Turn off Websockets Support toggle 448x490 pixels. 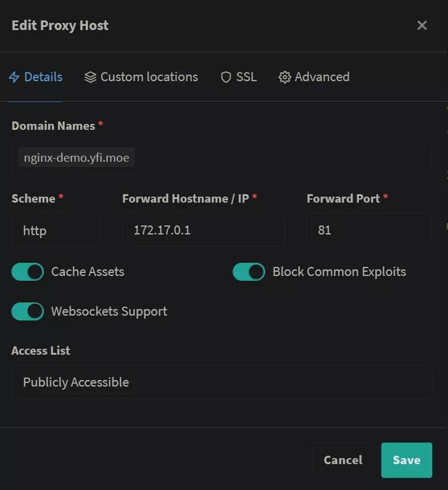coord(28,311)
